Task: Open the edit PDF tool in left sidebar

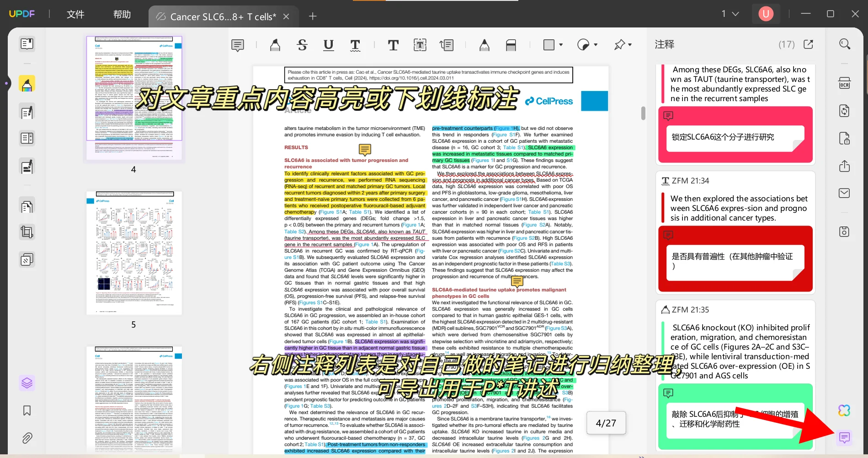Action: pyautogui.click(x=27, y=112)
